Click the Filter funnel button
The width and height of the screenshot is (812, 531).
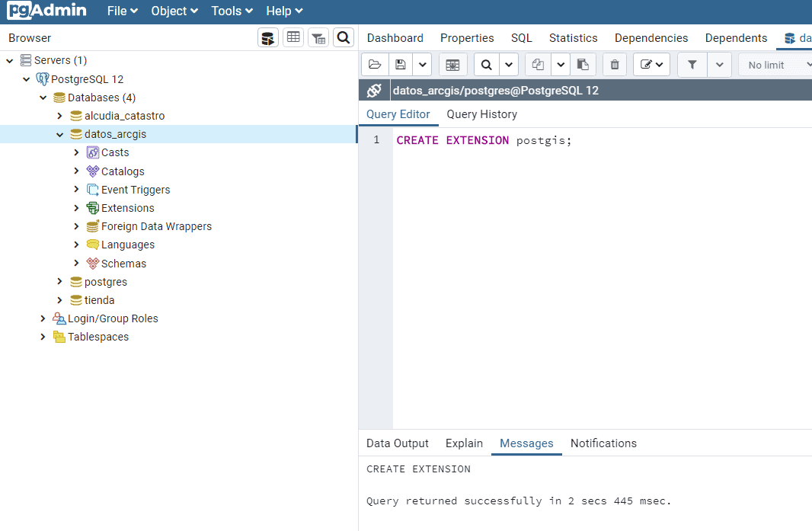692,65
